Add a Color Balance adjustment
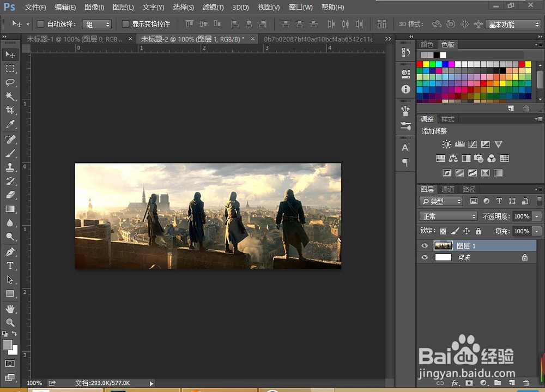545x392 pixels. click(x=453, y=159)
